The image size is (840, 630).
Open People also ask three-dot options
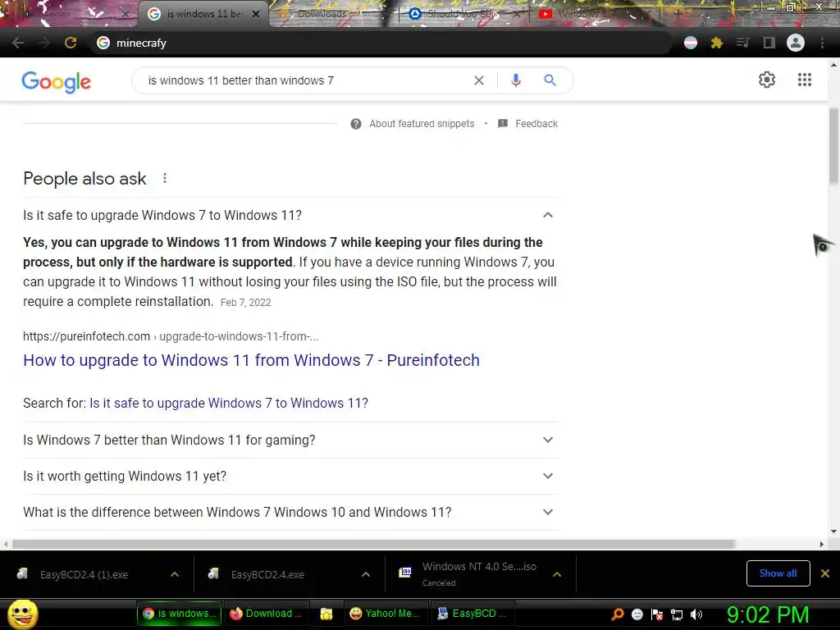point(165,178)
